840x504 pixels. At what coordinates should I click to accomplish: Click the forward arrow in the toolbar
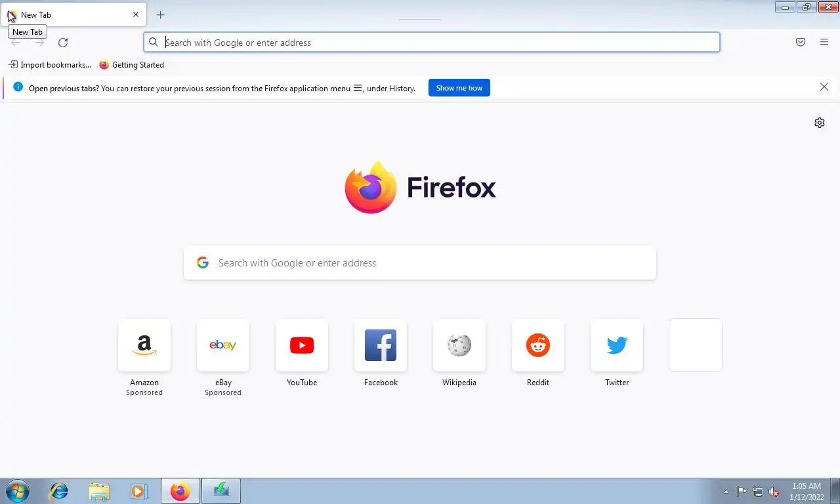click(x=39, y=43)
